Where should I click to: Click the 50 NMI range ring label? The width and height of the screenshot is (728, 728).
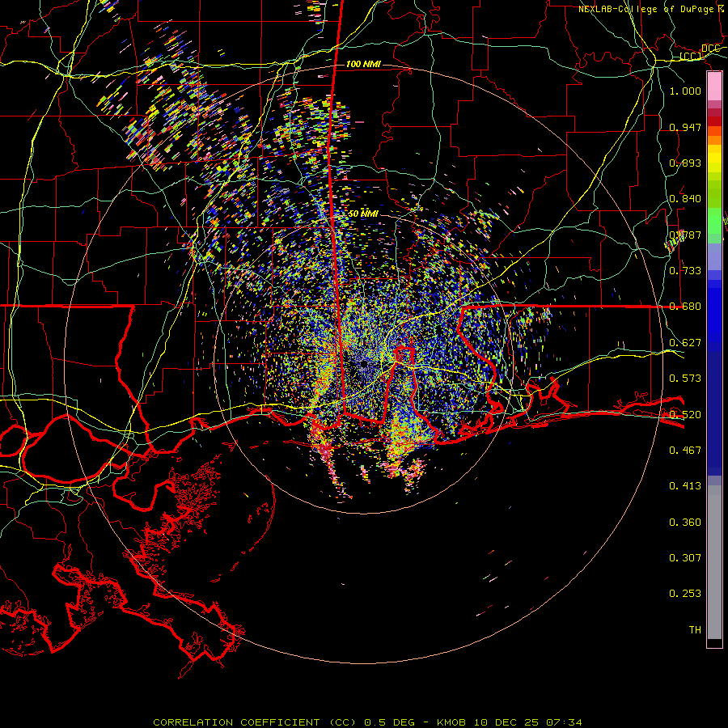coord(363,214)
